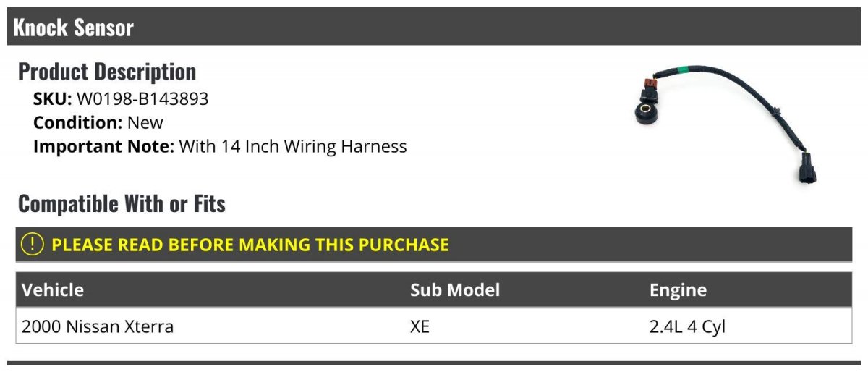Click the Compatible With or Fits heading
This screenshot has height=372, width=868.
pyautogui.click(x=122, y=204)
